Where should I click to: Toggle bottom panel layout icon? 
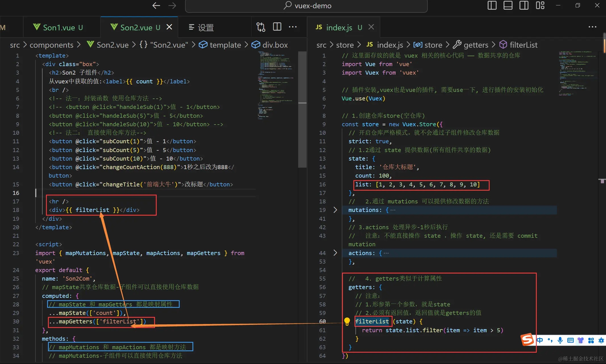(508, 5)
